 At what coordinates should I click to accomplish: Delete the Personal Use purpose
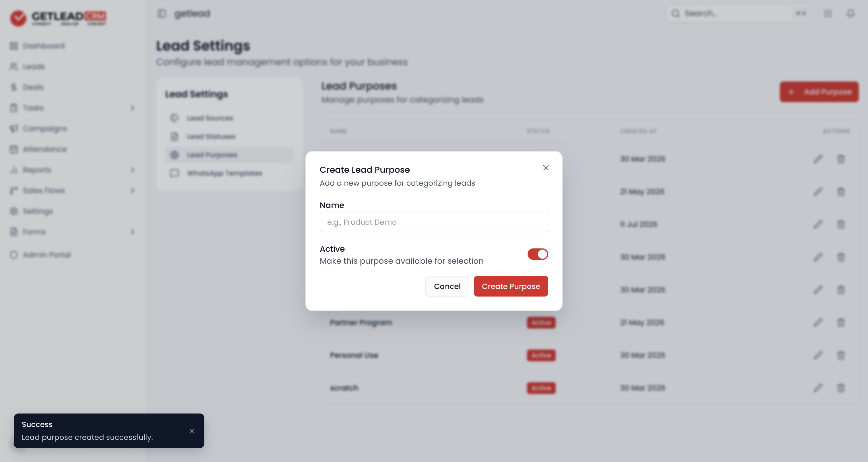(x=841, y=355)
